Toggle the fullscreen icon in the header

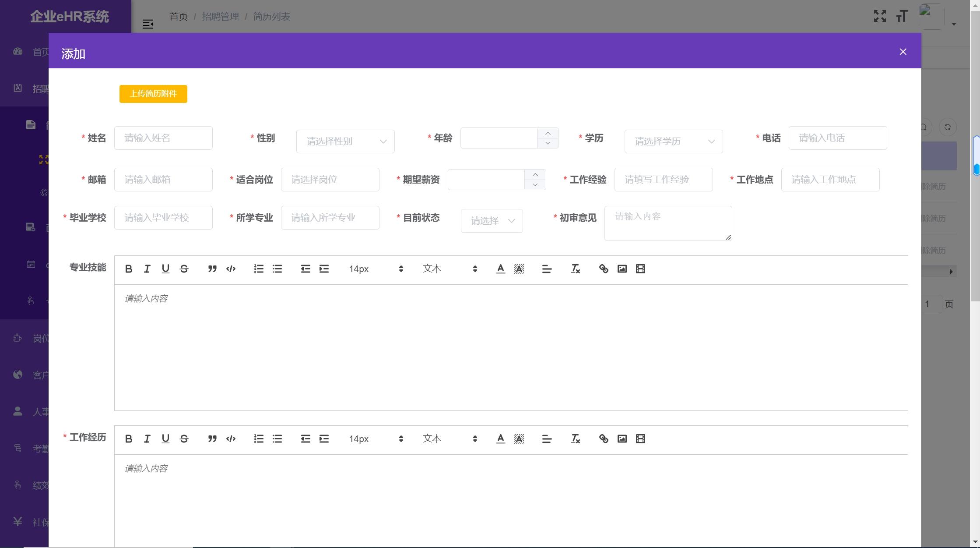[880, 16]
